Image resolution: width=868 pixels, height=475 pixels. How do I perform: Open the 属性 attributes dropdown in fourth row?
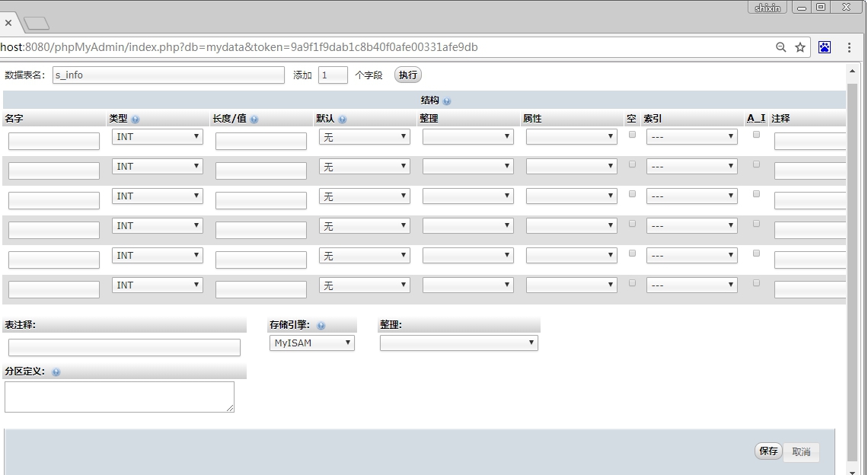pyautogui.click(x=571, y=226)
